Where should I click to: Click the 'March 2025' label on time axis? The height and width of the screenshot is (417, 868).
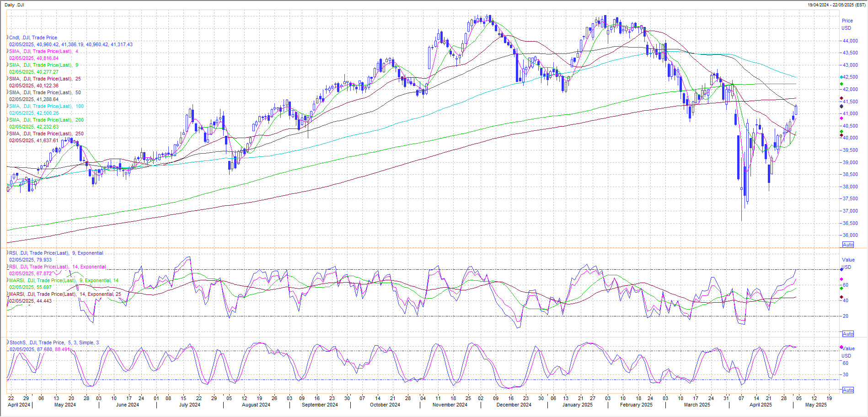[x=697, y=405]
